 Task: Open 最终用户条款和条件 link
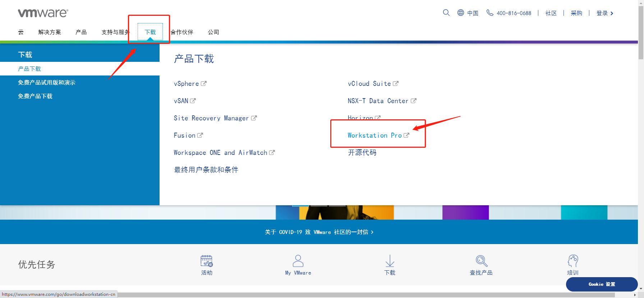coord(206,170)
